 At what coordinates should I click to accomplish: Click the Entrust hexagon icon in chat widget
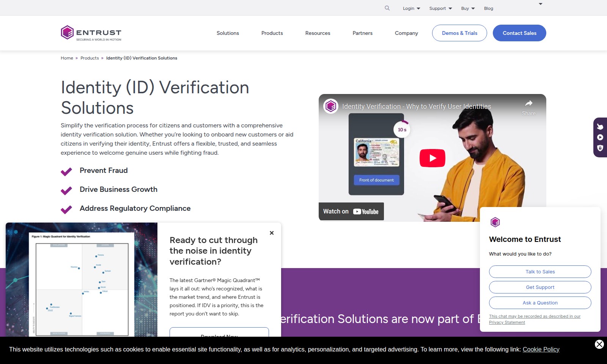[495, 222]
